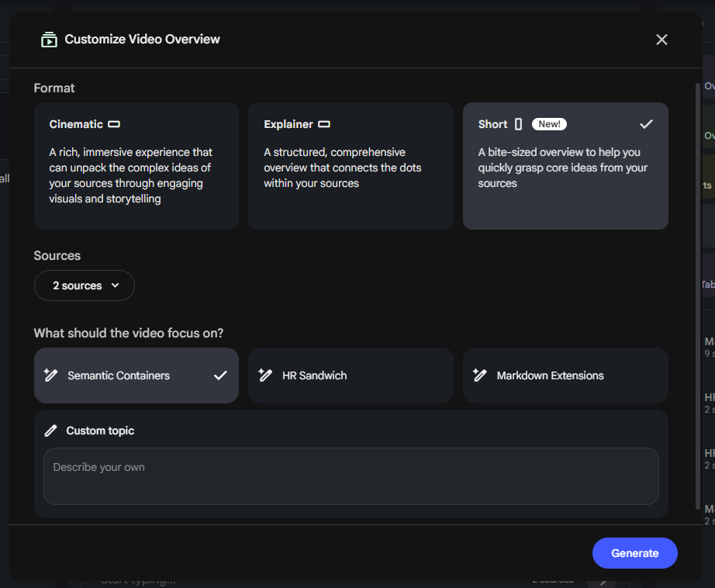715x588 pixels.
Task: Click the landscape icon next to Cinematic
Action: click(114, 124)
